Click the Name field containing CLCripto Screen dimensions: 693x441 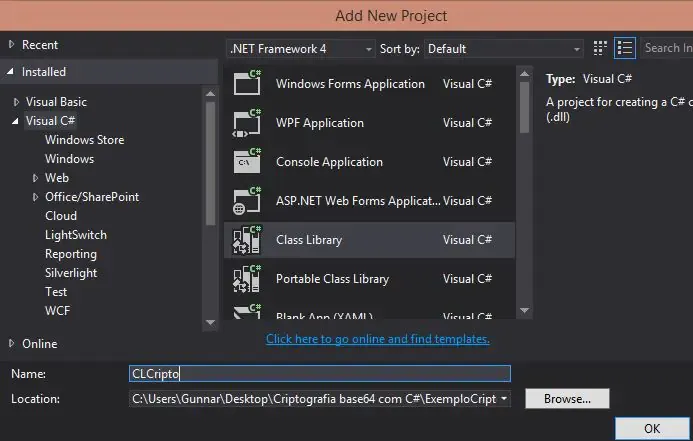[x=320, y=373]
